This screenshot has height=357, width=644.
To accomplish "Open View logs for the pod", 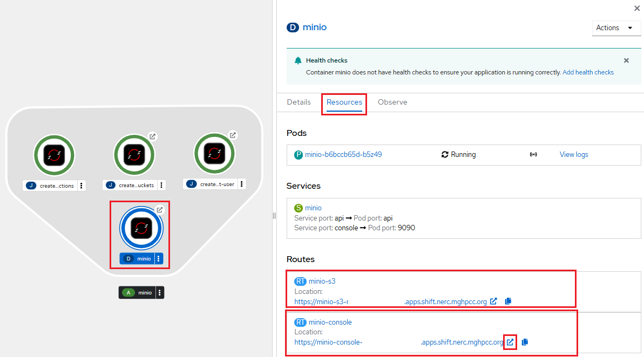I will 574,155.
